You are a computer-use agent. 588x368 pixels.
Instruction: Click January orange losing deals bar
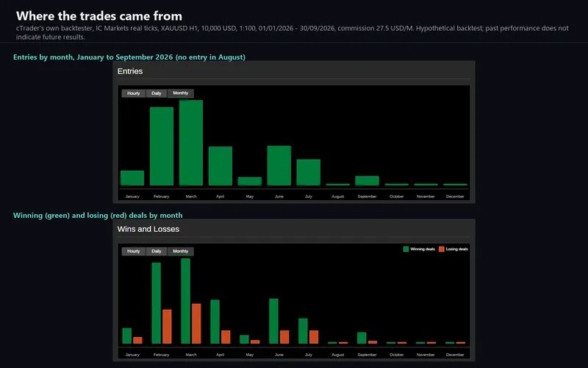coord(137,340)
